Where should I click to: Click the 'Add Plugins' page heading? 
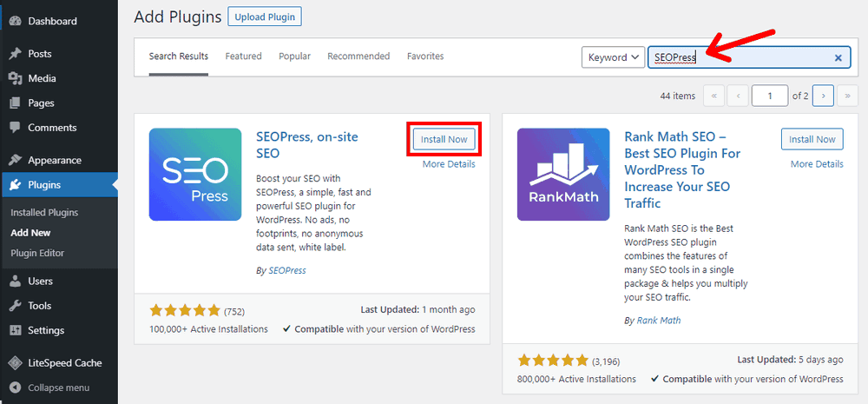[178, 17]
